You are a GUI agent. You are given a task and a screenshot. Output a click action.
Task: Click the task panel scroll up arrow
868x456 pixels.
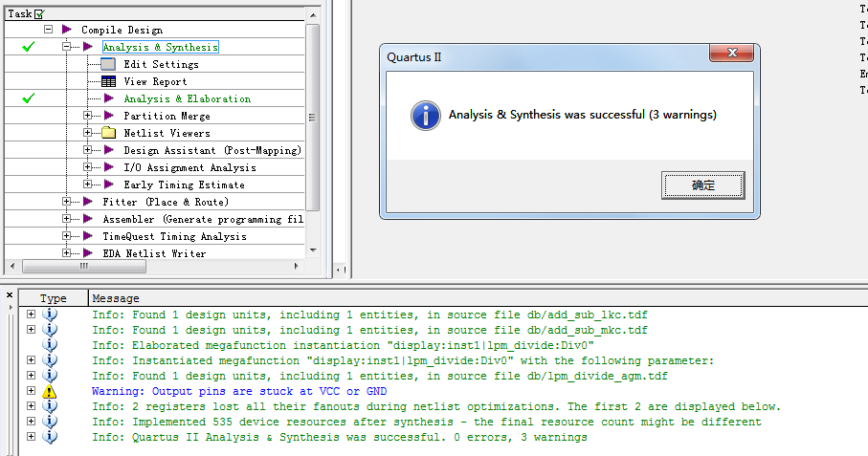click(x=312, y=15)
